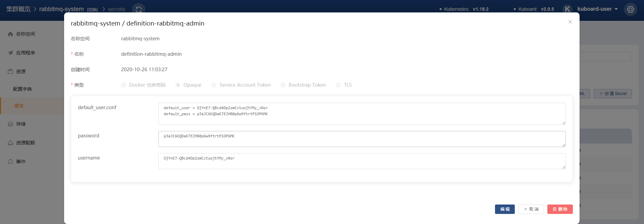The height and width of the screenshot is (224, 644).
Task: Select Docker 仓库密码 type radio
Action: click(123, 85)
